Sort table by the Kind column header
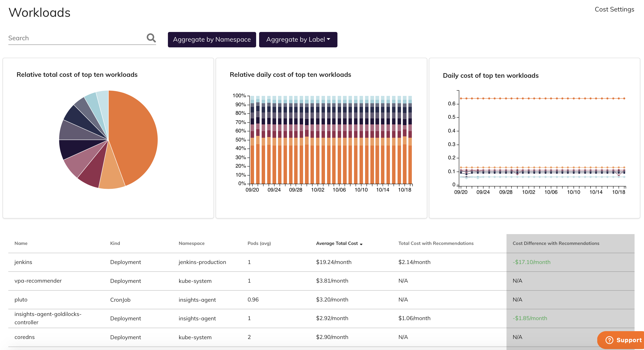Image resolution: width=644 pixels, height=350 pixels. [115, 243]
